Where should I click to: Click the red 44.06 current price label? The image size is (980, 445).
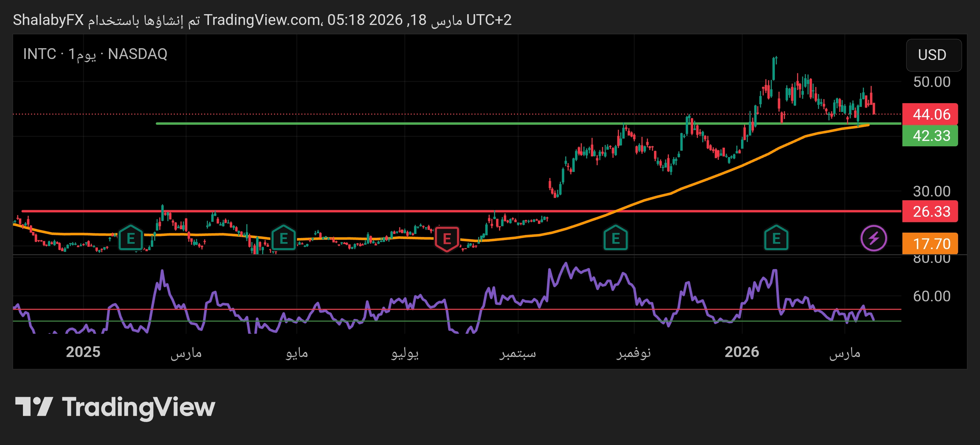(930, 114)
